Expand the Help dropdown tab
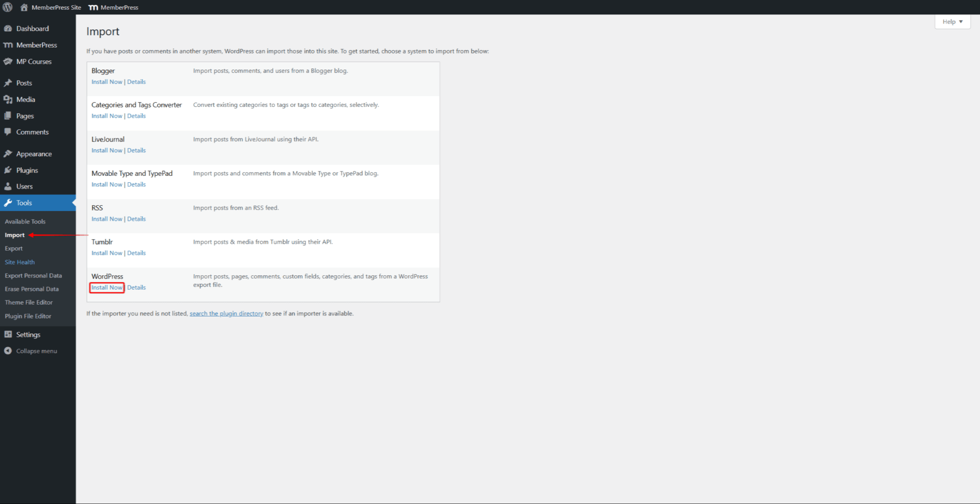This screenshot has height=504, width=980. pos(952,22)
